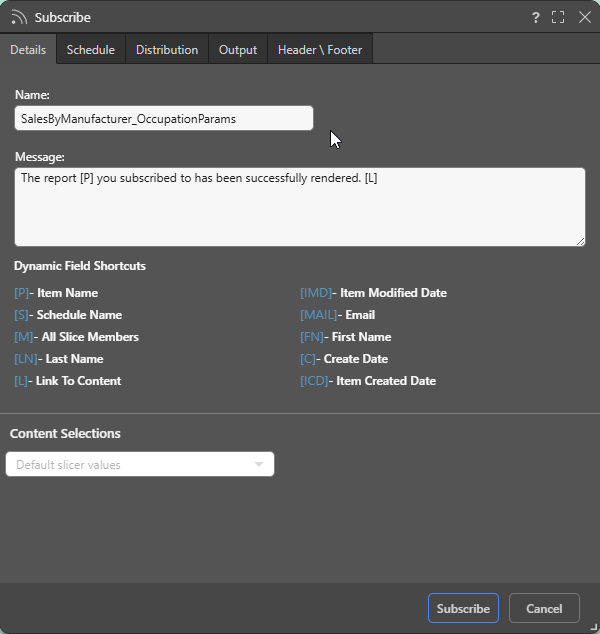The image size is (600, 634).
Task: Click the Subscribe feed icon in title bar
Action: 19,17
